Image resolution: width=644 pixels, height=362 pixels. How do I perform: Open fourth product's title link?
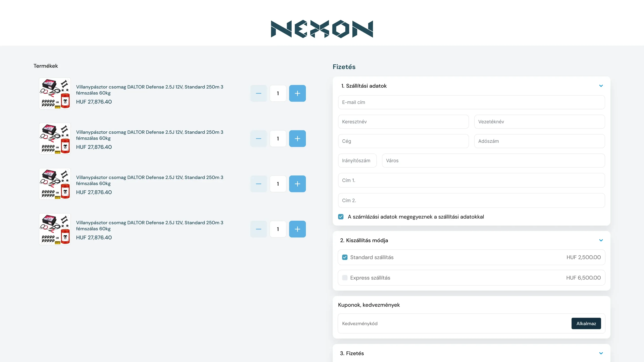150,225
